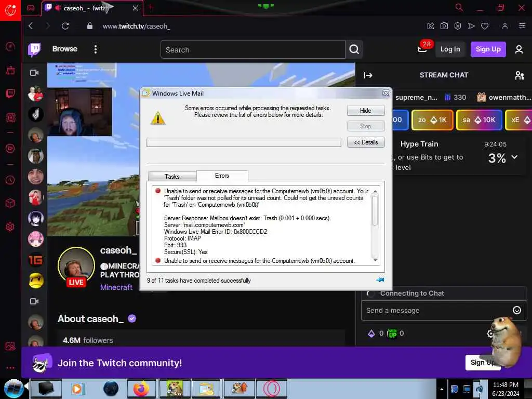The height and width of the screenshot is (399, 532).
Task: Open snapshot camera icon in address bar
Action: pyautogui.click(x=444, y=26)
